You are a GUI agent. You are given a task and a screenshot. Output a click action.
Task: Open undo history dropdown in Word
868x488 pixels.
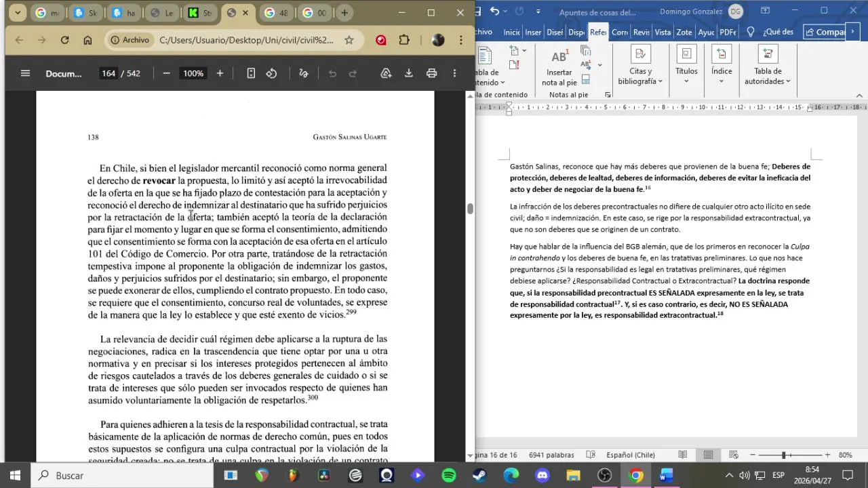505,12
